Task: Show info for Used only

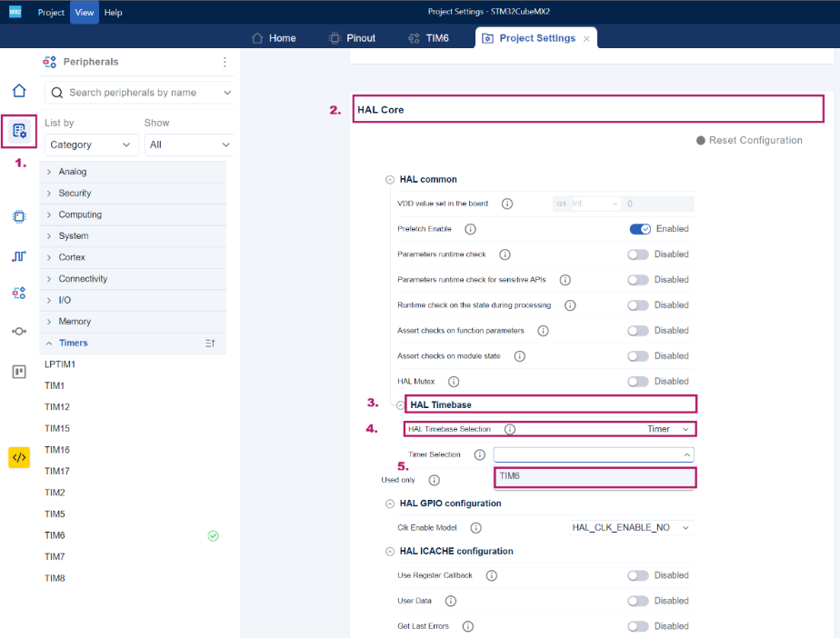Action: point(435,480)
